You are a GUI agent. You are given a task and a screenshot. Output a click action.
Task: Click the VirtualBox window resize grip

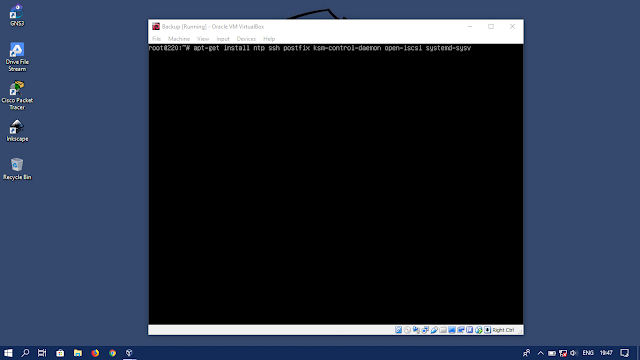(x=520, y=332)
